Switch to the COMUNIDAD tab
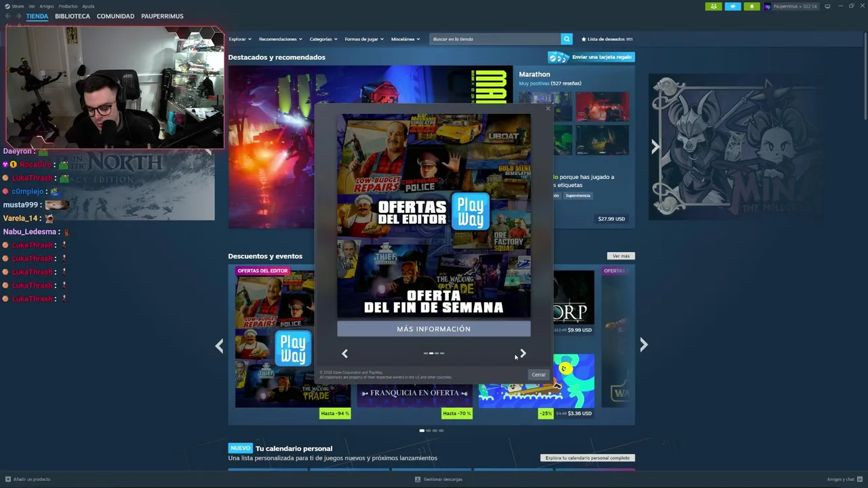Image resolution: width=868 pixels, height=488 pixels. click(115, 16)
